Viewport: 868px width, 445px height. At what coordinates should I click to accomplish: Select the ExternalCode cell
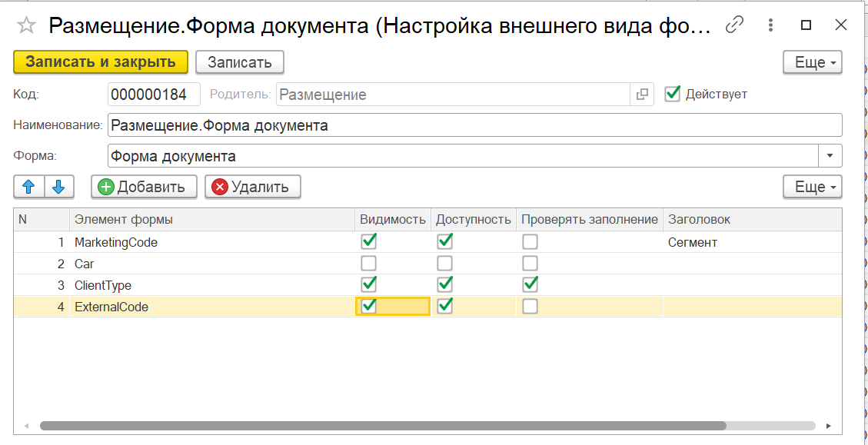click(212, 307)
